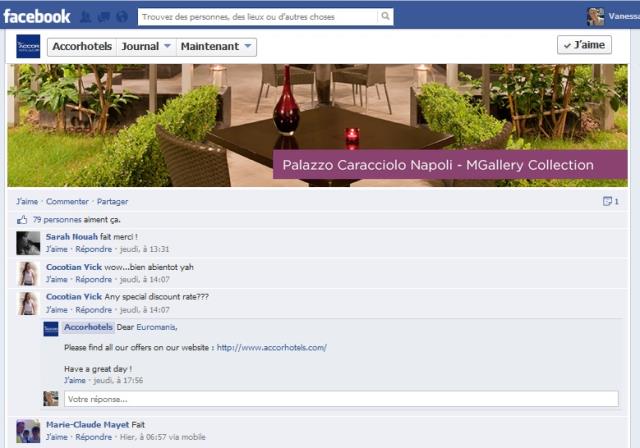
Task: Click timestamp jeudi, à 13:31
Action: pyautogui.click(x=144, y=249)
